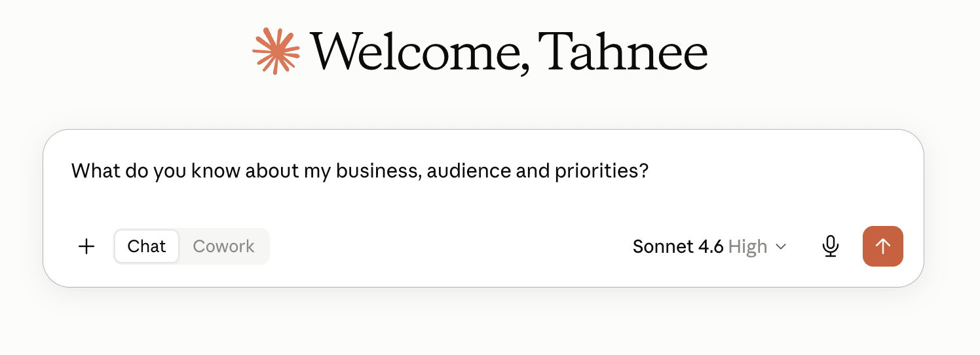Image resolution: width=980 pixels, height=355 pixels.
Task: Switch to Cowork mode
Action: coord(223,246)
